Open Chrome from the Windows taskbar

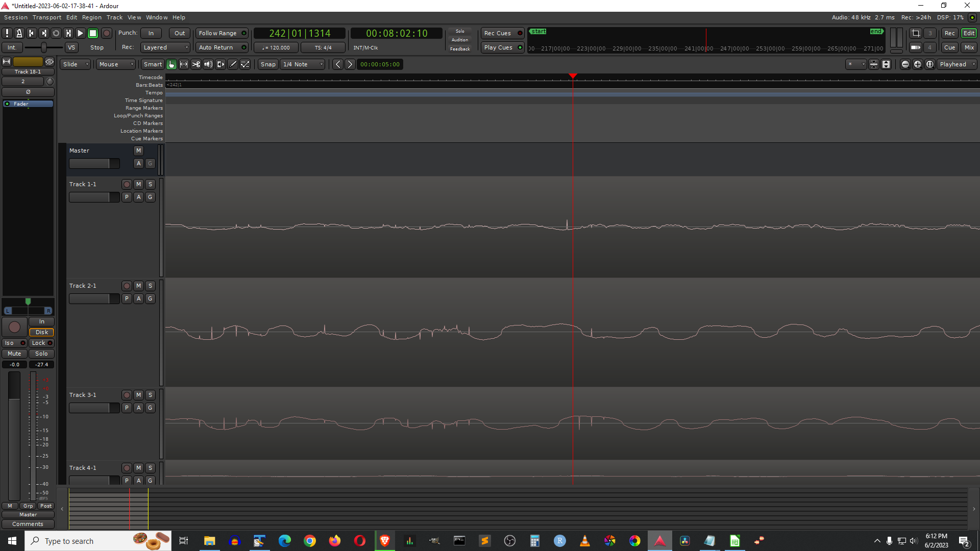pyautogui.click(x=309, y=541)
